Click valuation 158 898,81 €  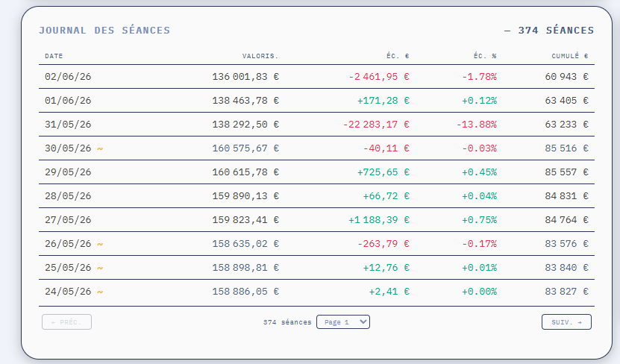(x=245, y=268)
